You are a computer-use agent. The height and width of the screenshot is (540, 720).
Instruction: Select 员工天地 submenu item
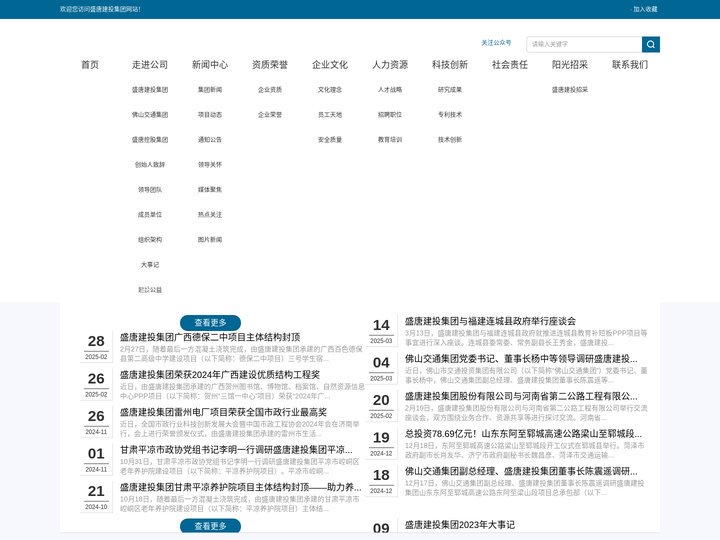point(330,114)
